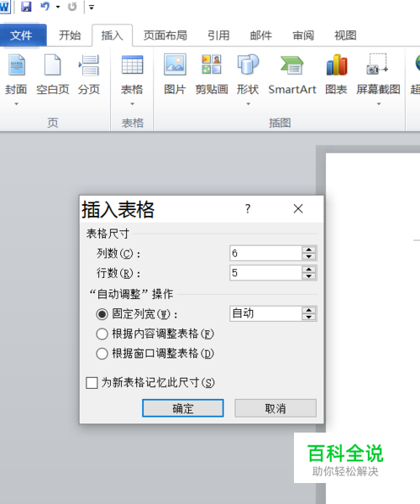The image size is (420, 504).
Task: Click the 插入表格 dialog help question mark
Action: (x=248, y=209)
